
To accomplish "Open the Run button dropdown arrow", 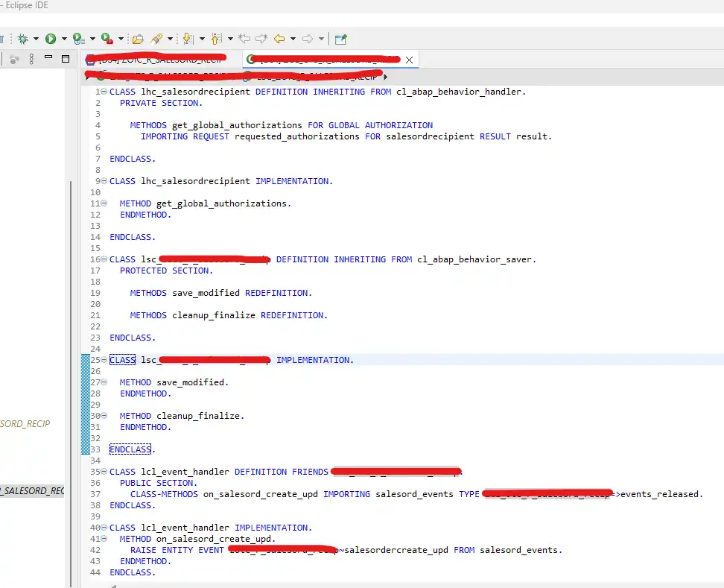I will pyautogui.click(x=64, y=39).
